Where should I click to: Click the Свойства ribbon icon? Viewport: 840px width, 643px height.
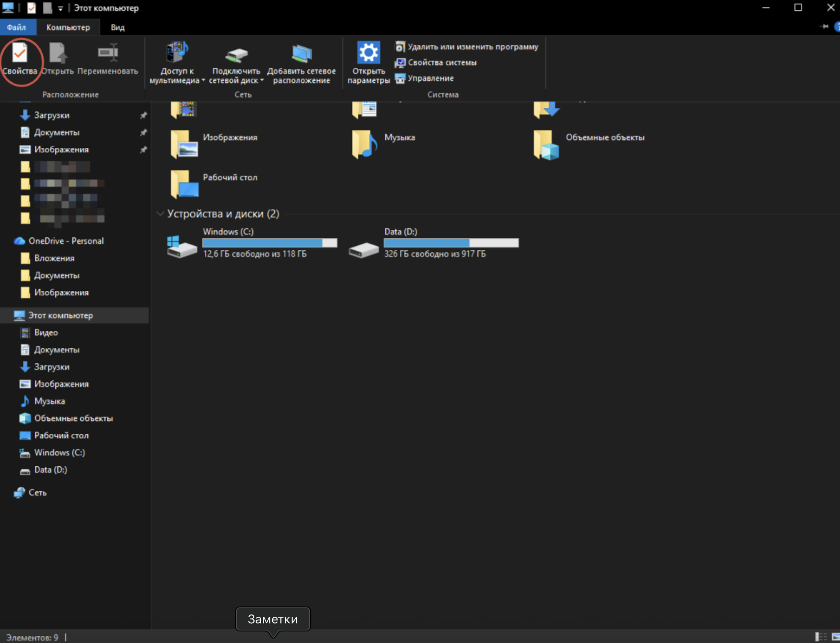(20, 54)
